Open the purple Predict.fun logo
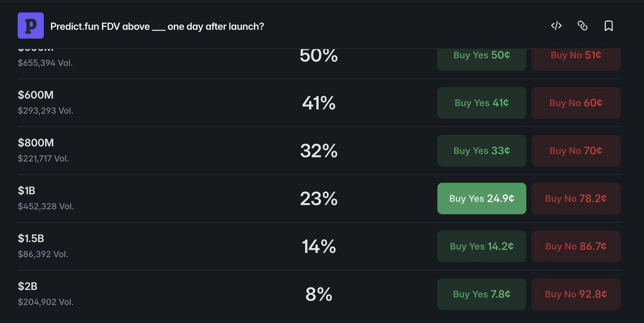 coord(31,26)
